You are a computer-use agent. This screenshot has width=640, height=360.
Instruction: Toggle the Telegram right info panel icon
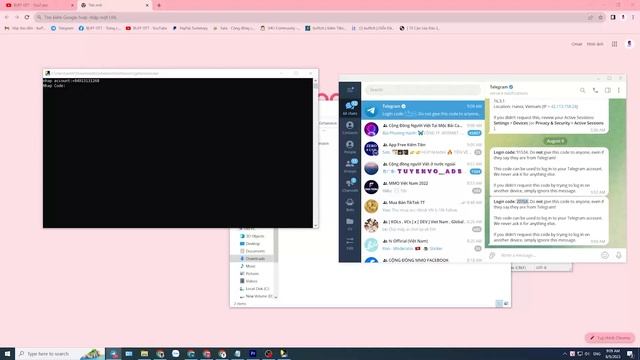(608, 90)
